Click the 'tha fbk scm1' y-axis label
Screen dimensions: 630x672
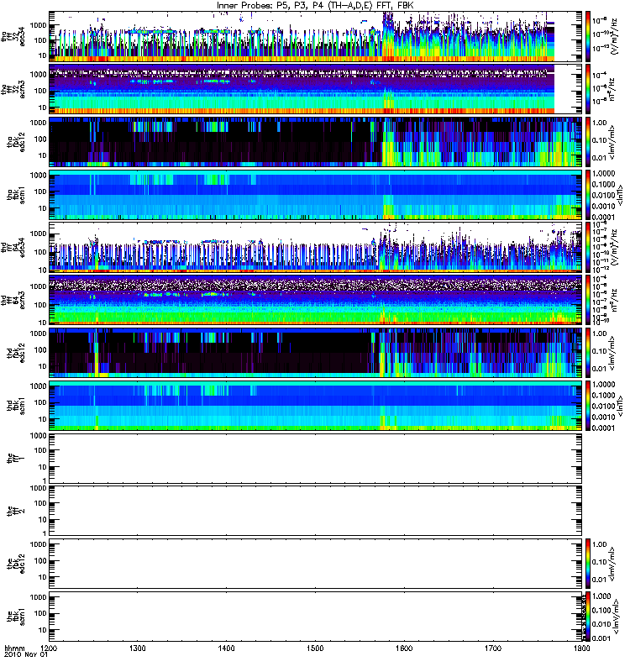pyautogui.click(x=16, y=195)
